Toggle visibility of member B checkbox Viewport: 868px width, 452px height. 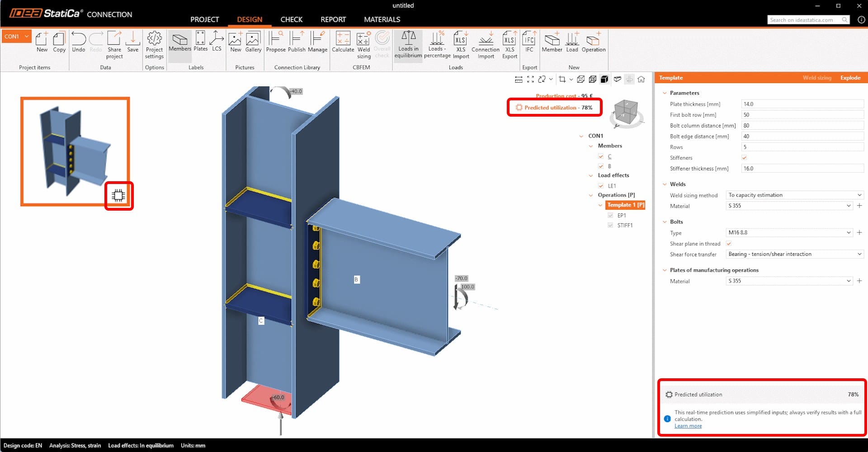point(601,166)
